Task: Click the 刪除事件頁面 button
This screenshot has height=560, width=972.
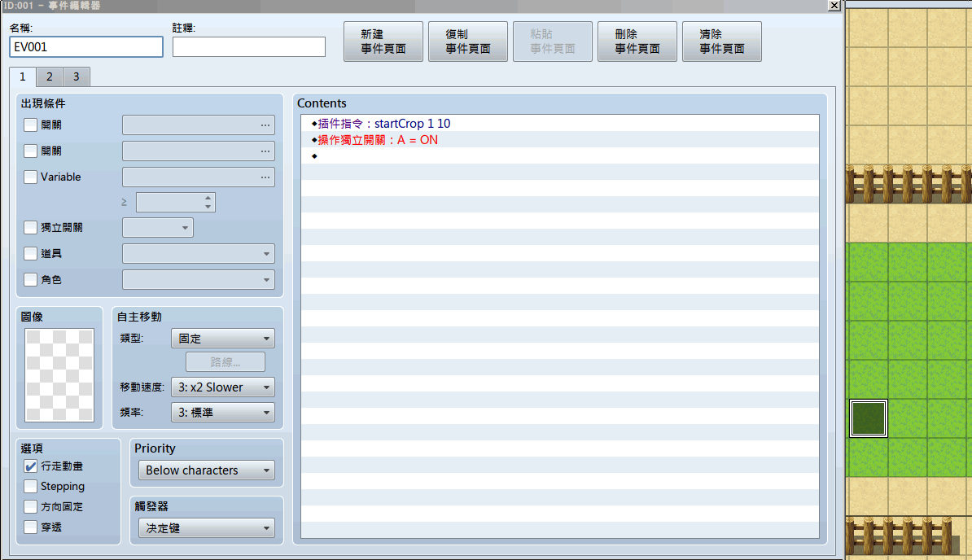Action: point(637,42)
